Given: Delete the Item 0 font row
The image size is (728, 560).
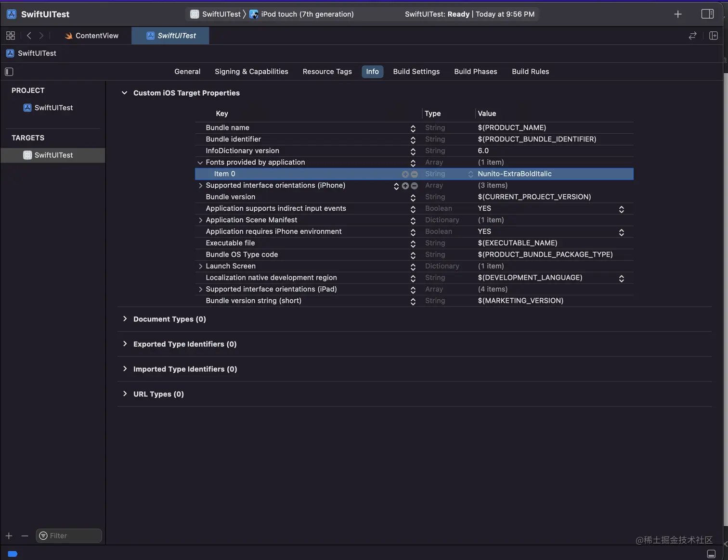Looking at the screenshot, I should [414, 174].
